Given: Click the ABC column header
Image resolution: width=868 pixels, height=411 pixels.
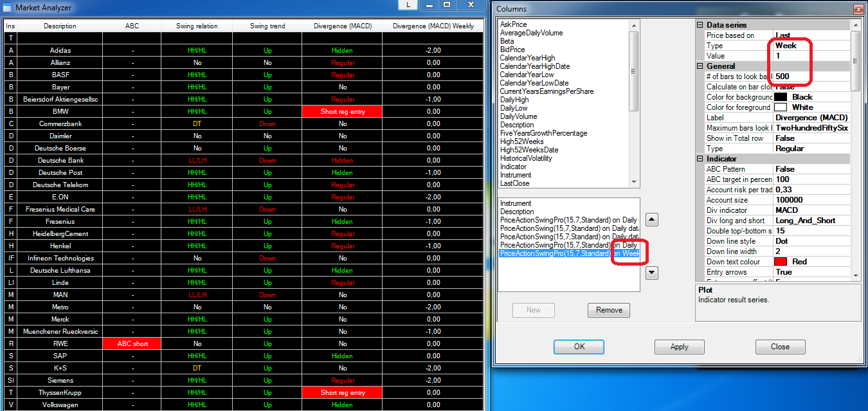Looking at the screenshot, I should tap(132, 26).
